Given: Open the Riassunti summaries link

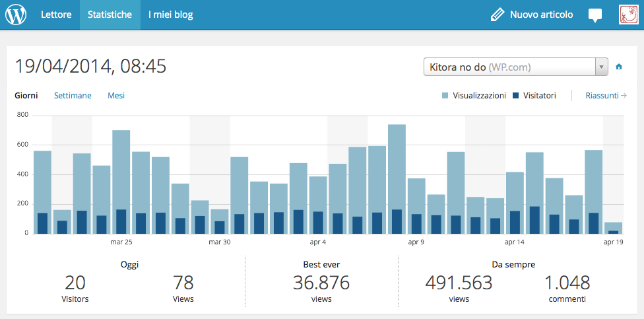Looking at the screenshot, I should (602, 96).
